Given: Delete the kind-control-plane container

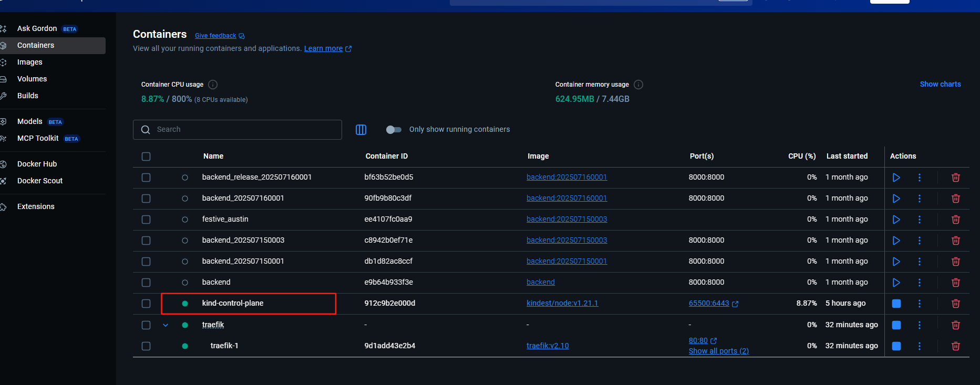Looking at the screenshot, I should (x=956, y=304).
